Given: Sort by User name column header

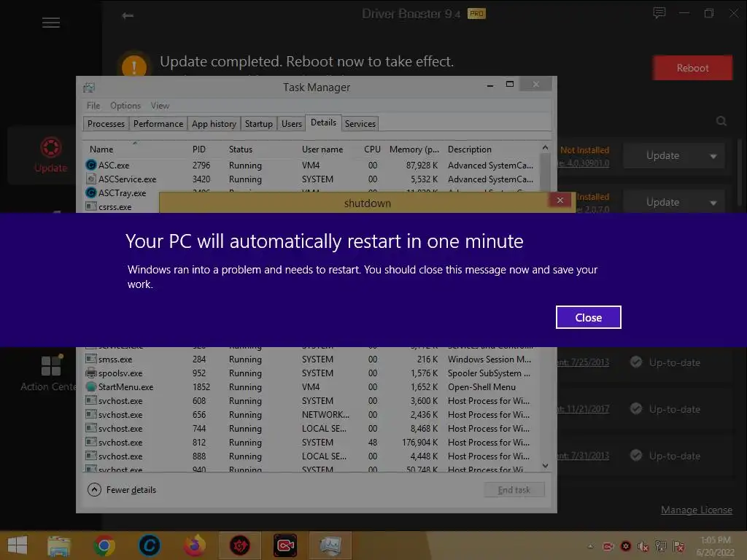Looking at the screenshot, I should (322, 149).
